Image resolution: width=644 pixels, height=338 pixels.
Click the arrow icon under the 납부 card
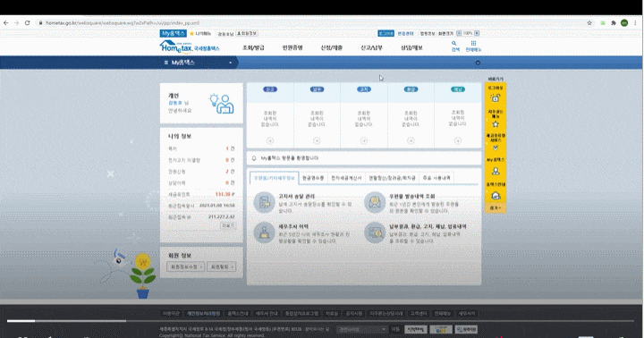tap(317, 140)
